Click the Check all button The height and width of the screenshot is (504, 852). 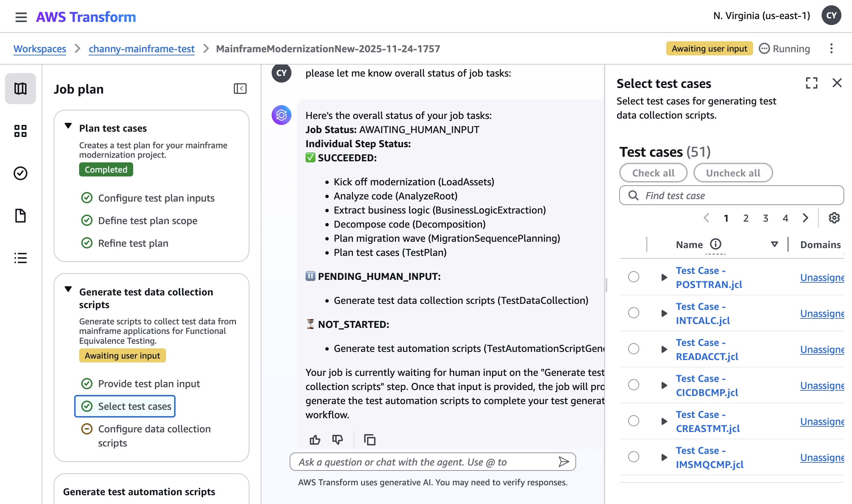coord(653,173)
